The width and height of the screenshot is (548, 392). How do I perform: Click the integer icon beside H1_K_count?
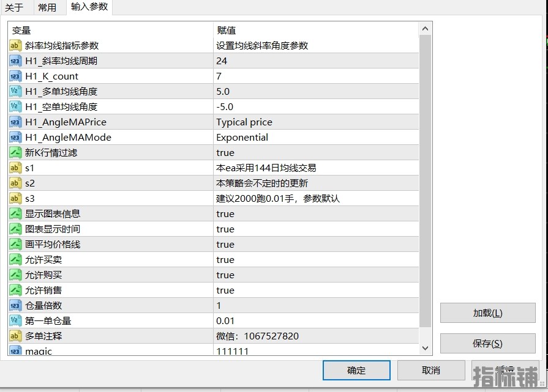15,76
